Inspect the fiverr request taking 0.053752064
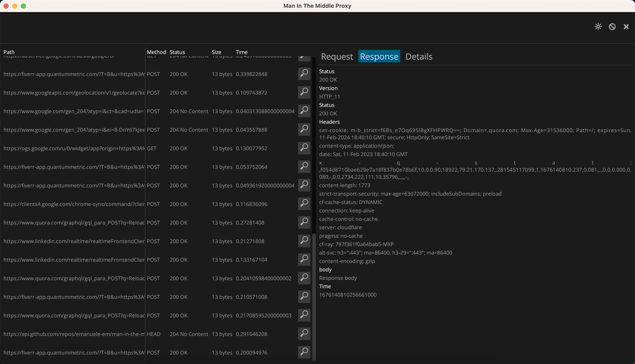635x364 pixels. 304,166
